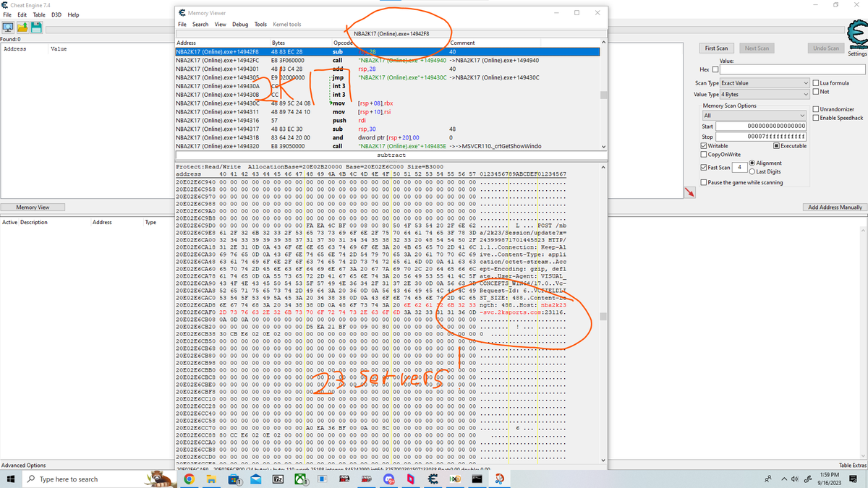Image resolution: width=868 pixels, height=488 pixels.
Task: Check the CopyOnWrite option
Action: (x=705, y=154)
